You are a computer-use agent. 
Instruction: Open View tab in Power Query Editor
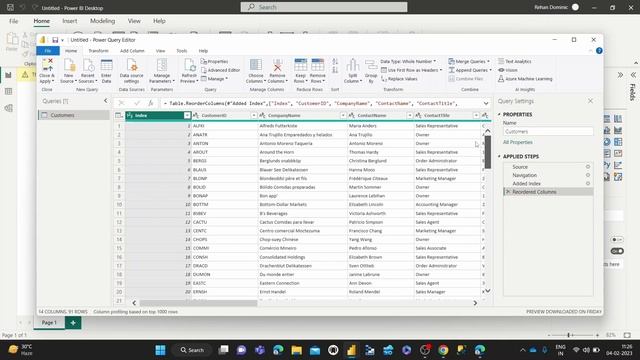pyautogui.click(x=160, y=51)
